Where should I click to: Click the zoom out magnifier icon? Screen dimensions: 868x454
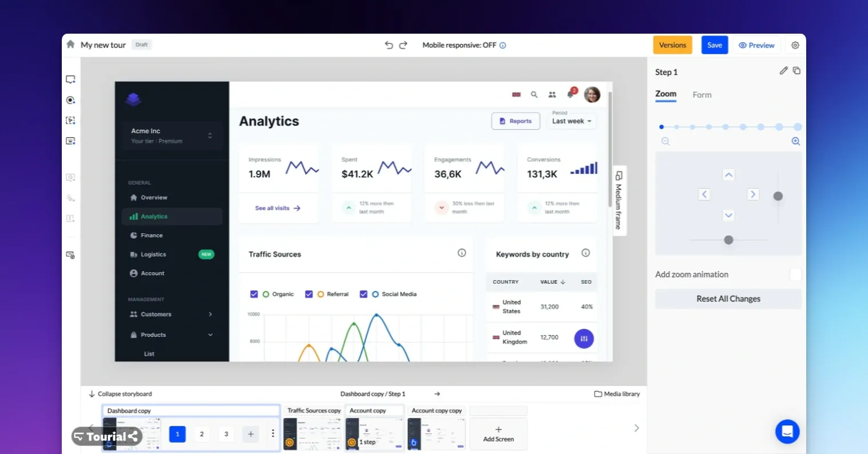[x=665, y=141]
